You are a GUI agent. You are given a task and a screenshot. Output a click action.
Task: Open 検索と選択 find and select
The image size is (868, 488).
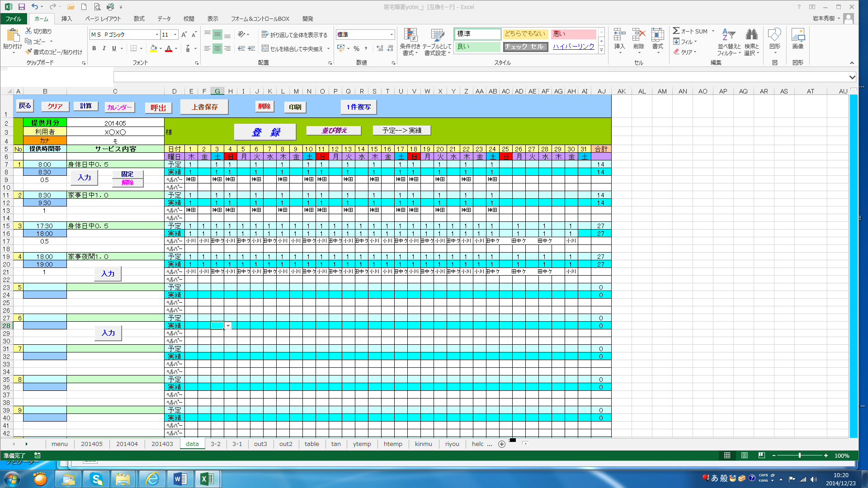pyautogui.click(x=751, y=42)
